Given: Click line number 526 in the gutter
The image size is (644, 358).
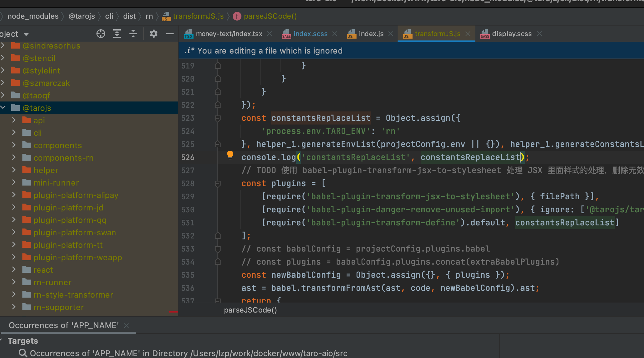Looking at the screenshot, I should point(188,157).
